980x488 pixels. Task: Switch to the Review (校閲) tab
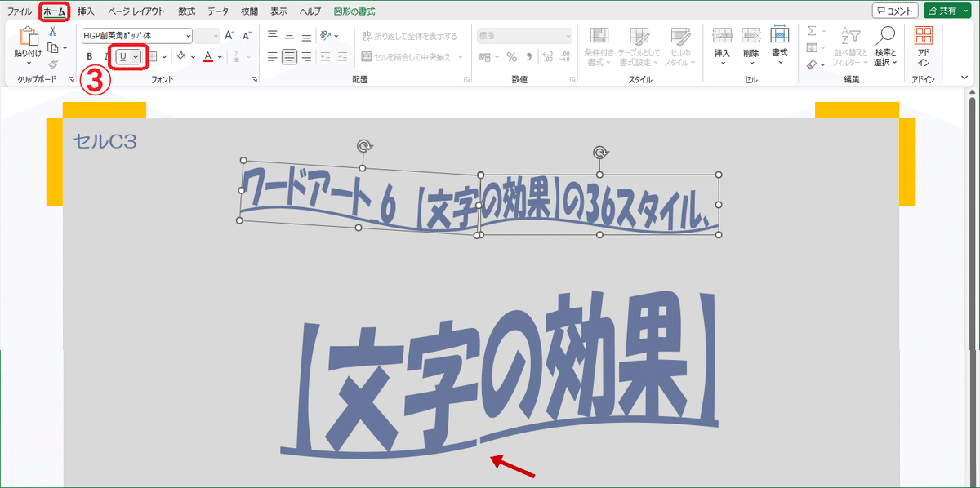(250, 11)
